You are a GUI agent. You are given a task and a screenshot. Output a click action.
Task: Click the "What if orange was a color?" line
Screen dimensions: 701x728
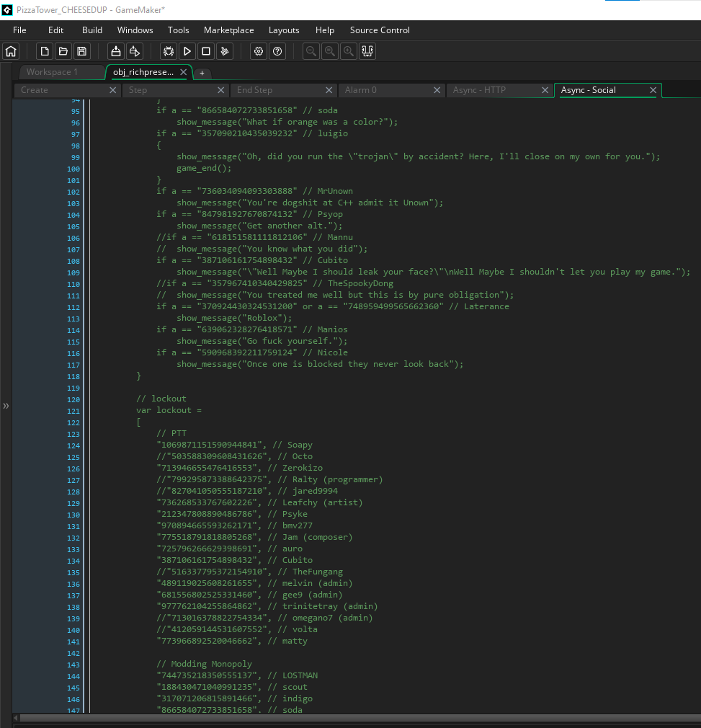(287, 122)
